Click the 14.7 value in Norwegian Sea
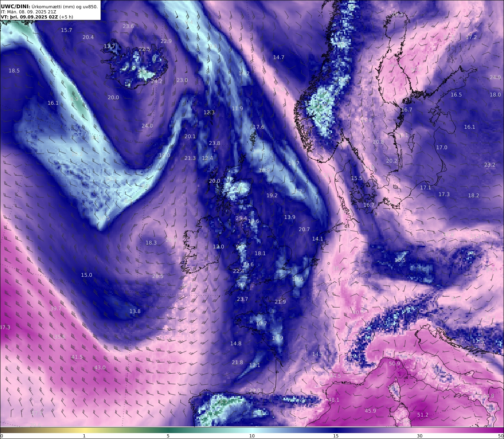 click(279, 57)
